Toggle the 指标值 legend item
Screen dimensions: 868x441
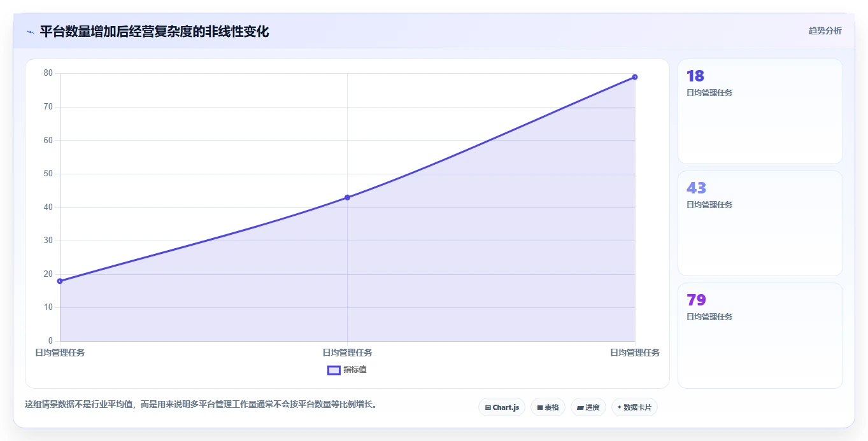(x=347, y=370)
